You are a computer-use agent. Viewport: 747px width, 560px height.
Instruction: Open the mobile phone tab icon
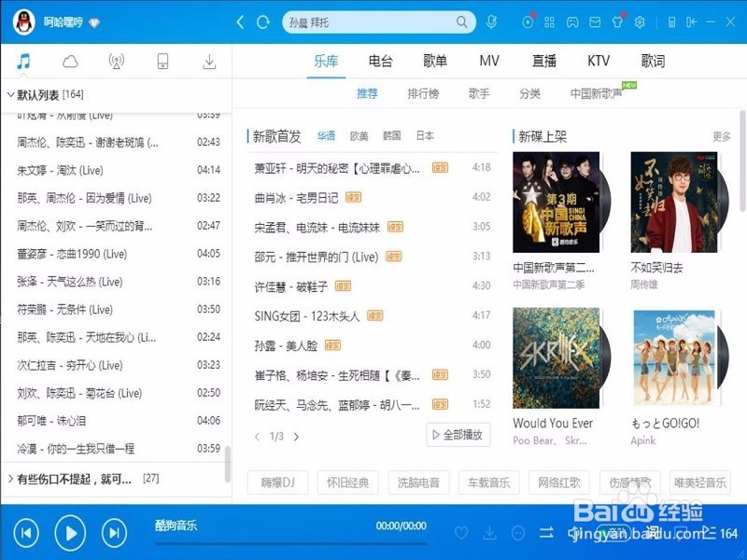coord(162,61)
